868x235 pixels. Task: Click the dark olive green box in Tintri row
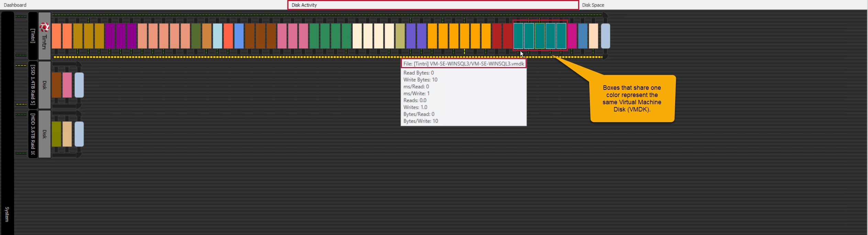click(x=196, y=36)
